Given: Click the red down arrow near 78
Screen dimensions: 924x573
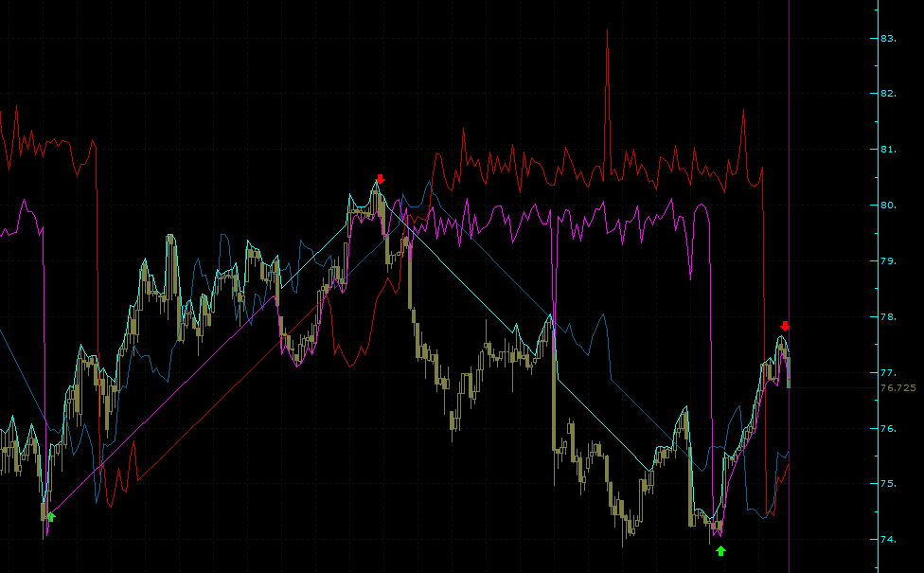Looking at the screenshot, I should pyautogui.click(x=785, y=326).
